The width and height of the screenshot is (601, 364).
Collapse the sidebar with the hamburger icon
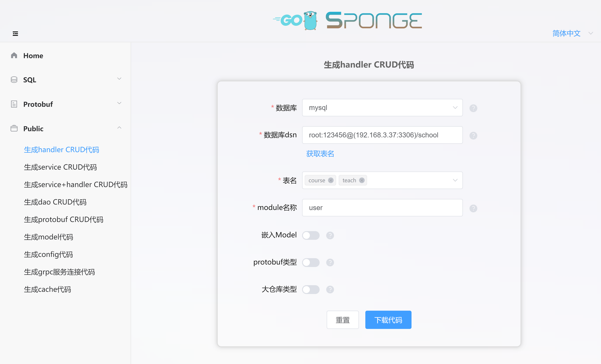click(15, 34)
